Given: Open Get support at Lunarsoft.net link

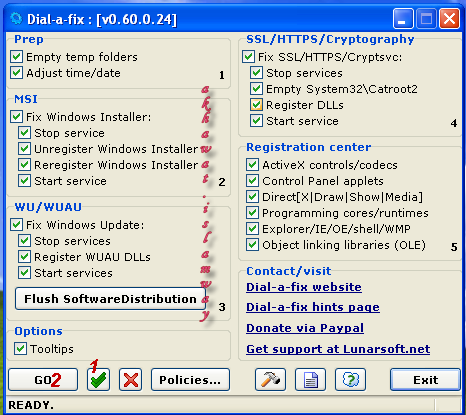Looking at the screenshot, I should click(338, 349).
